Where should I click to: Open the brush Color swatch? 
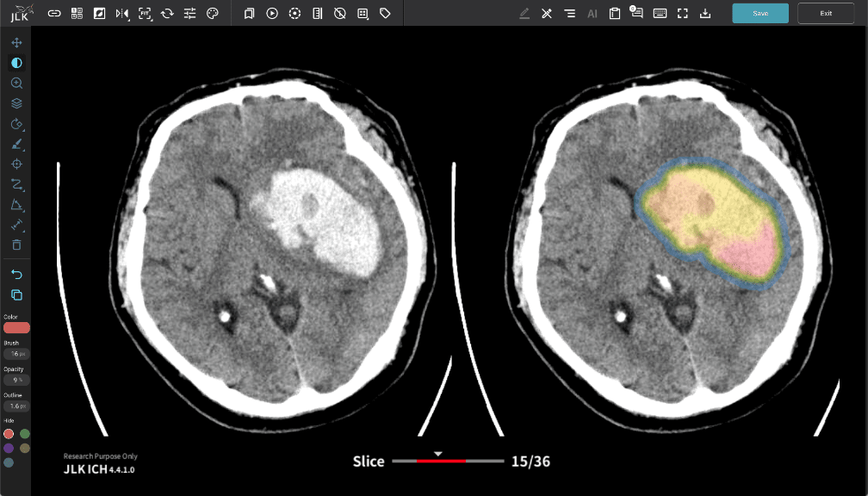[x=16, y=327]
